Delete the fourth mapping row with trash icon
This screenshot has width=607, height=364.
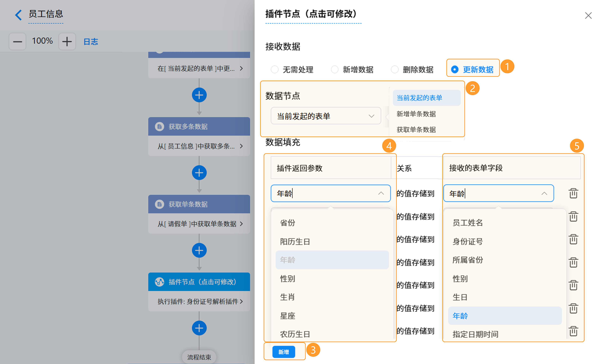[573, 262]
